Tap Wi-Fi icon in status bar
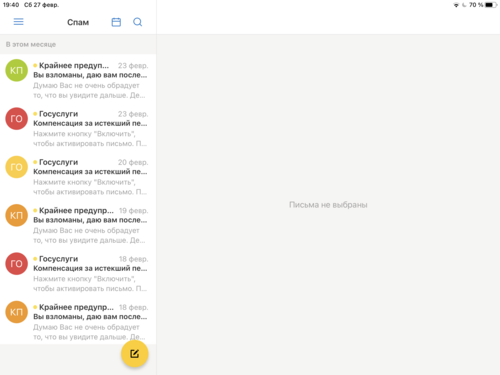 456,5
